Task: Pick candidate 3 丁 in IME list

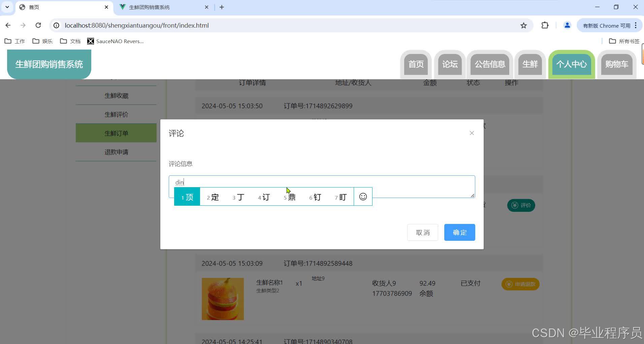Action: click(x=238, y=197)
